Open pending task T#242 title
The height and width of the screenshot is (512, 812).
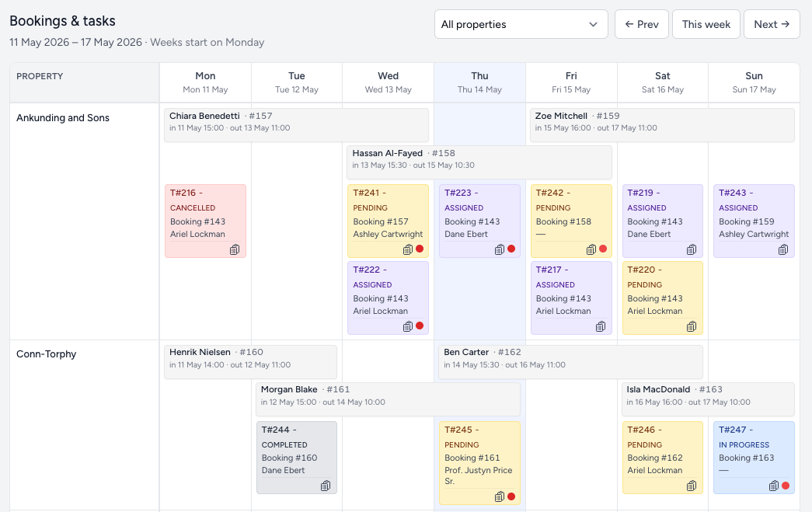[x=553, y=193]
